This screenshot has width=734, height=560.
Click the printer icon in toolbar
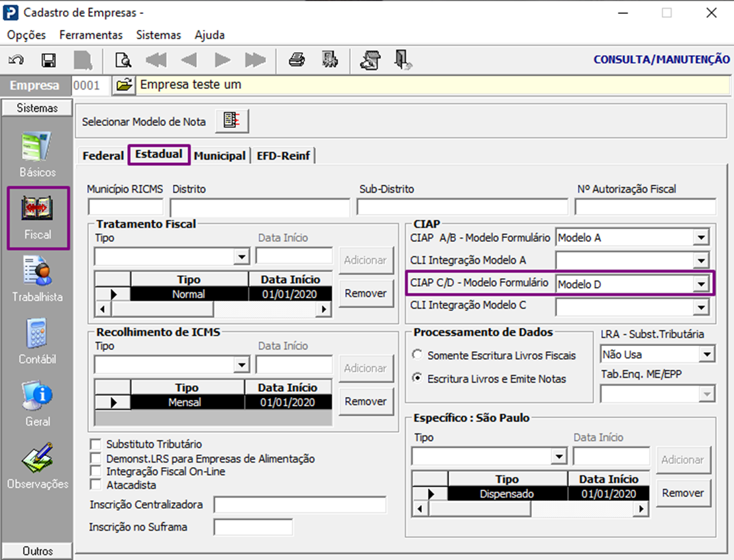coord(296,60)
